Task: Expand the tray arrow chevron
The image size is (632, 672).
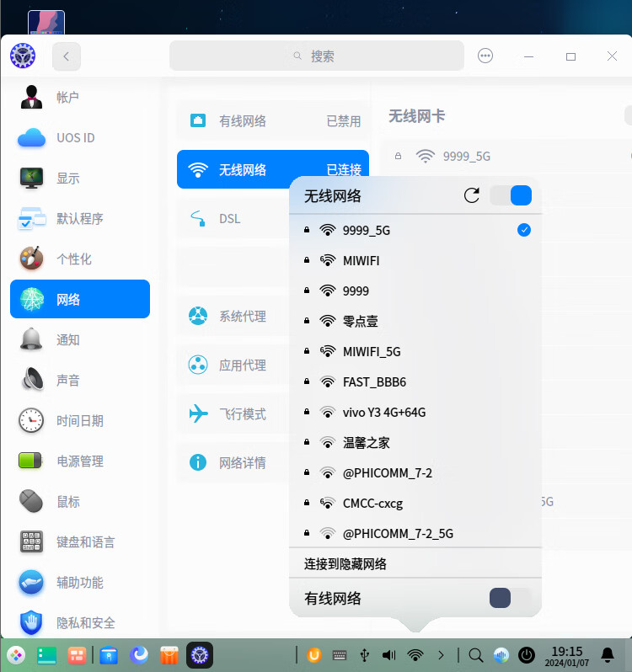Action: tap(441, 655)
